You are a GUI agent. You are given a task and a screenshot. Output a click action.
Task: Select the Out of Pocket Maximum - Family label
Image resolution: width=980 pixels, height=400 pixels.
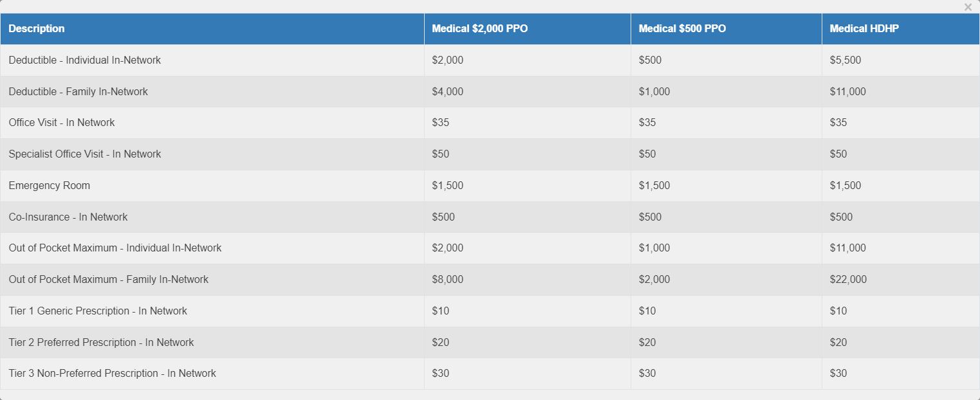click(x=109, y=280)
